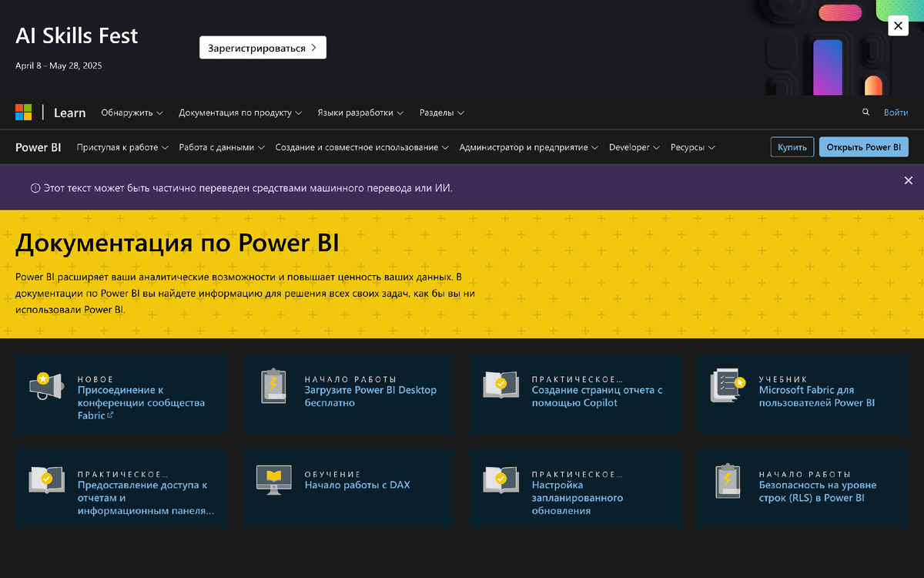Go to the Learn home link
Viewport: 924px width, 578px height.
point(70,113)
